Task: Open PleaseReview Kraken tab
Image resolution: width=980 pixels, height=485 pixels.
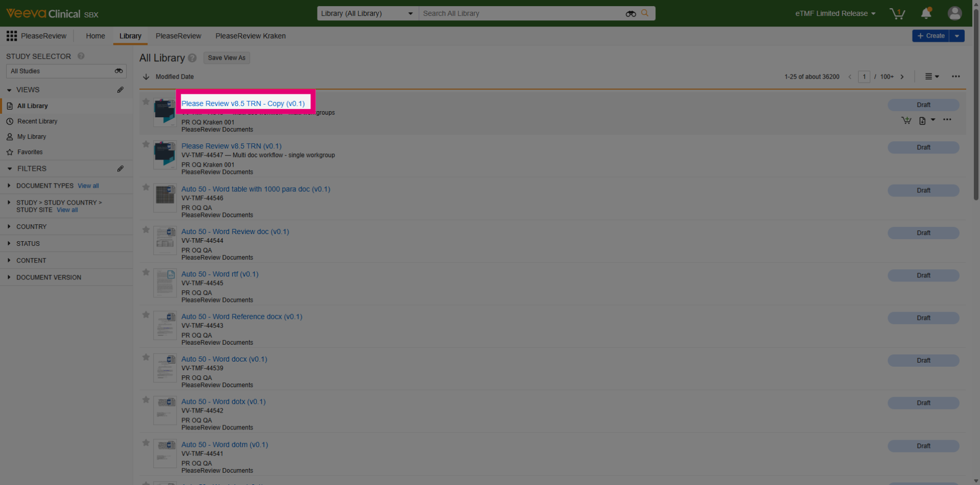Action: [x=250, y=36]
